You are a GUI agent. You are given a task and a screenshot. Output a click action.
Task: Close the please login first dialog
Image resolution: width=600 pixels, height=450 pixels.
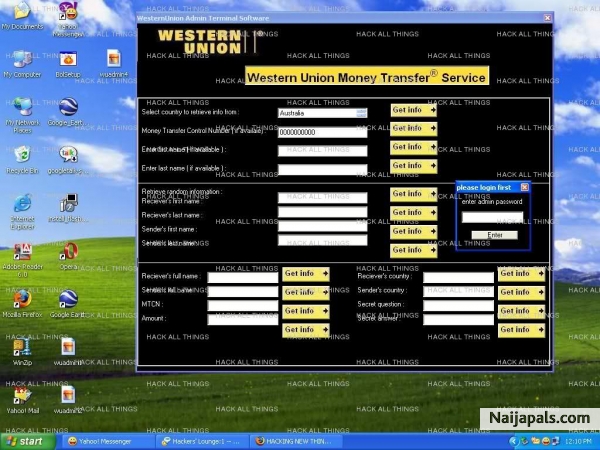click(525, 187)
